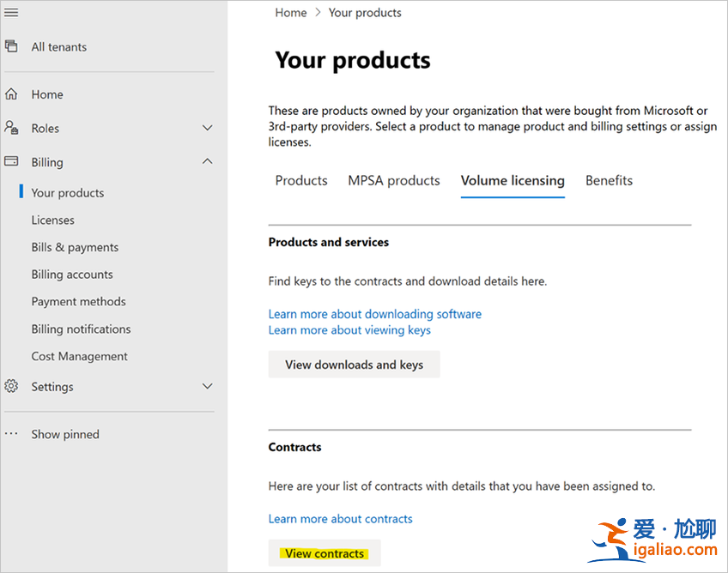728x573 pixels.
Task: Collapse the Billing section chevron
Action: pyautogui.click(x=207, y=161)
